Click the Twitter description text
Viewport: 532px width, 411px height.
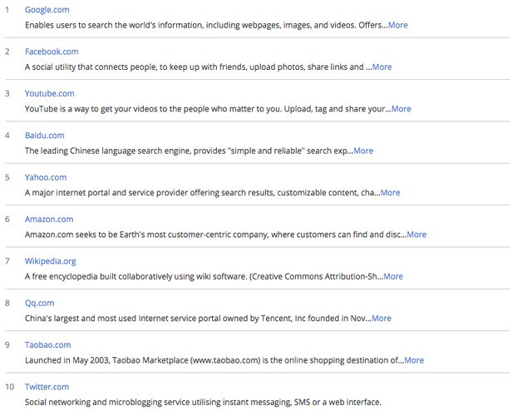pyautogui.click(x=203, y=402)
